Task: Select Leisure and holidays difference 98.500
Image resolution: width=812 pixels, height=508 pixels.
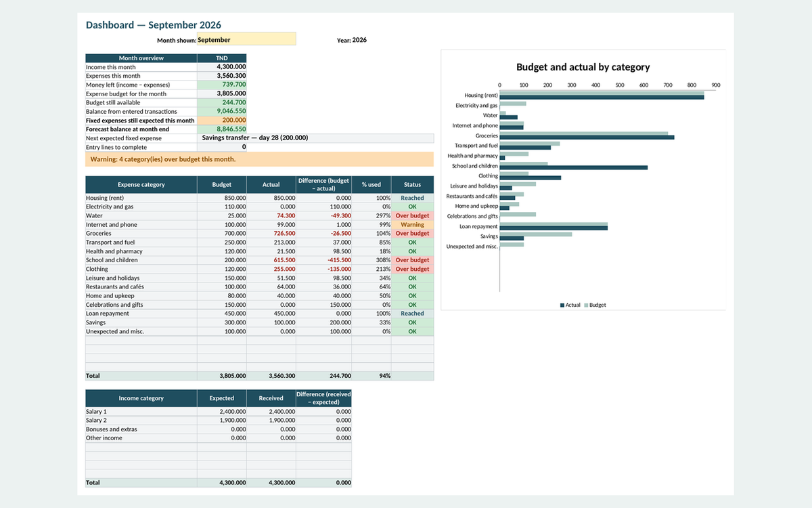Action: pyautogui.click(x=323, y=278)
